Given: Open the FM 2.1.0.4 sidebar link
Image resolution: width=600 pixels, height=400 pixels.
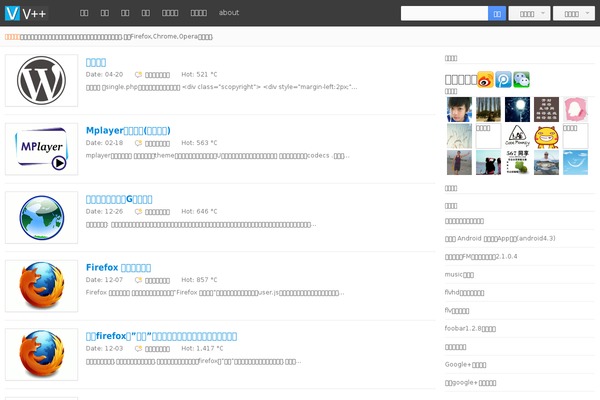Looking at the screenshot, I should pos(481,256).
